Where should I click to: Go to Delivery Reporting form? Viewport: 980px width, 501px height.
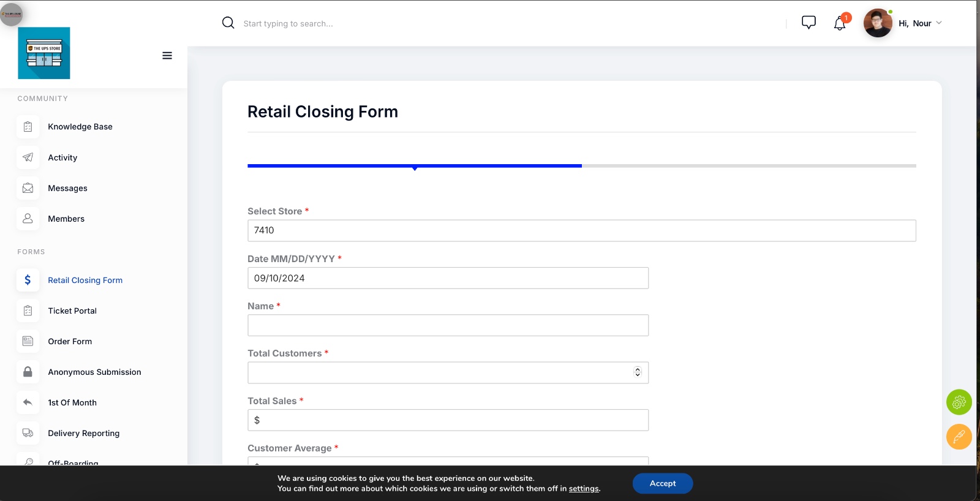coord(84,433)
